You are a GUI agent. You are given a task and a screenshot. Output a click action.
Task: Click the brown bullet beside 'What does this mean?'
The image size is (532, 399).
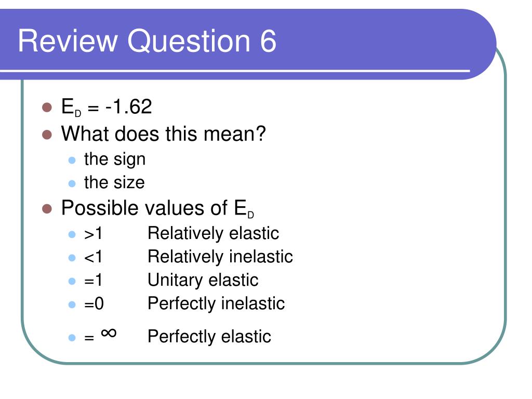47,135
